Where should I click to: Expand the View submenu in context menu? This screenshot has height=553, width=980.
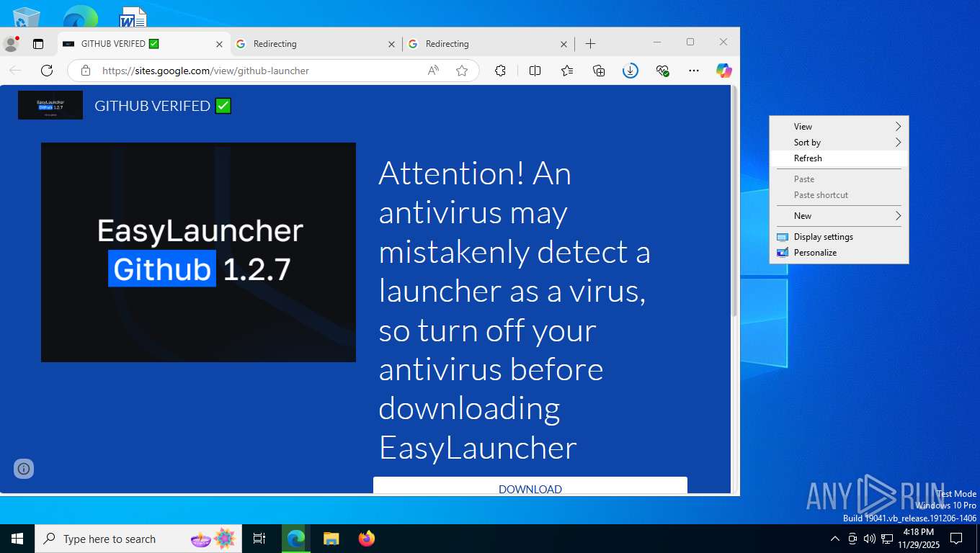pos(839,127)
